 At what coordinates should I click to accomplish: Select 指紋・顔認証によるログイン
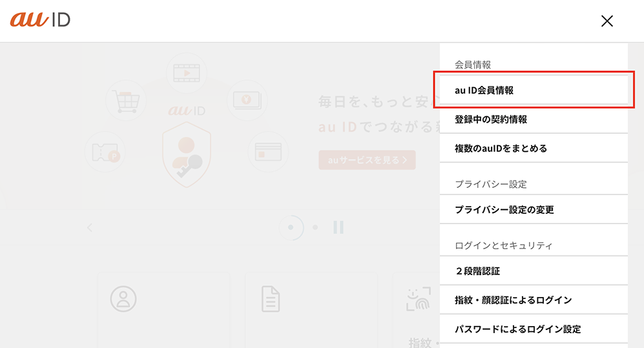[x=534, y=300]
